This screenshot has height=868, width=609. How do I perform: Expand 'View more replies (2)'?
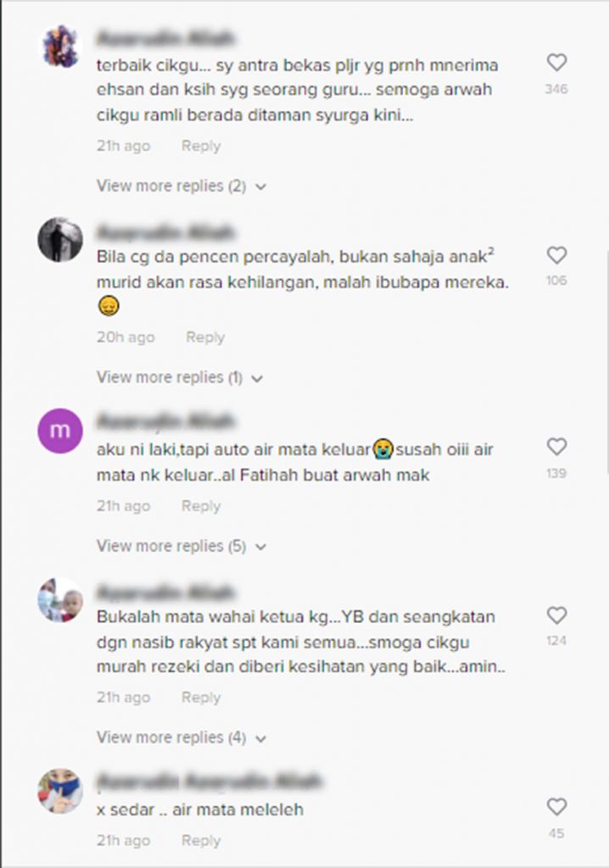182,186
